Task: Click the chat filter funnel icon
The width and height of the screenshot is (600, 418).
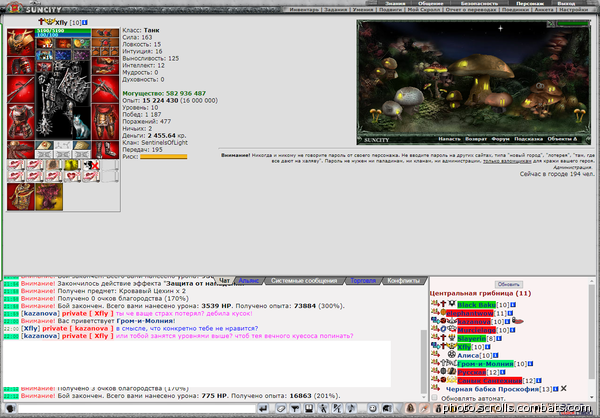Action: tap(295, 408)
